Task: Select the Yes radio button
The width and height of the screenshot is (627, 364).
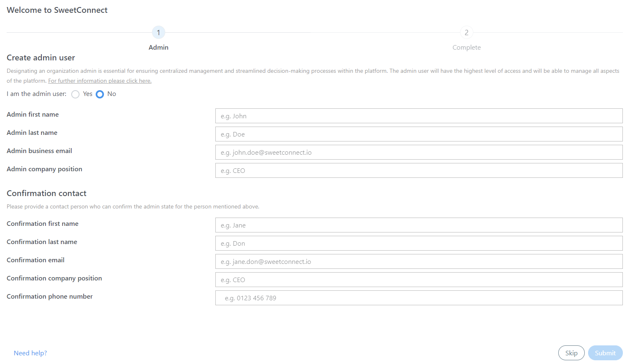Action: pos(75,94)
